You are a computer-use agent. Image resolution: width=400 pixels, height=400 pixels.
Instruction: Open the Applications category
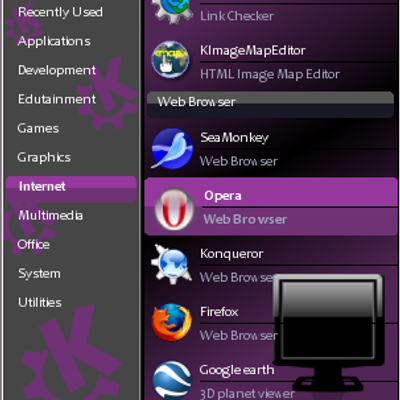tap(54, 41)
